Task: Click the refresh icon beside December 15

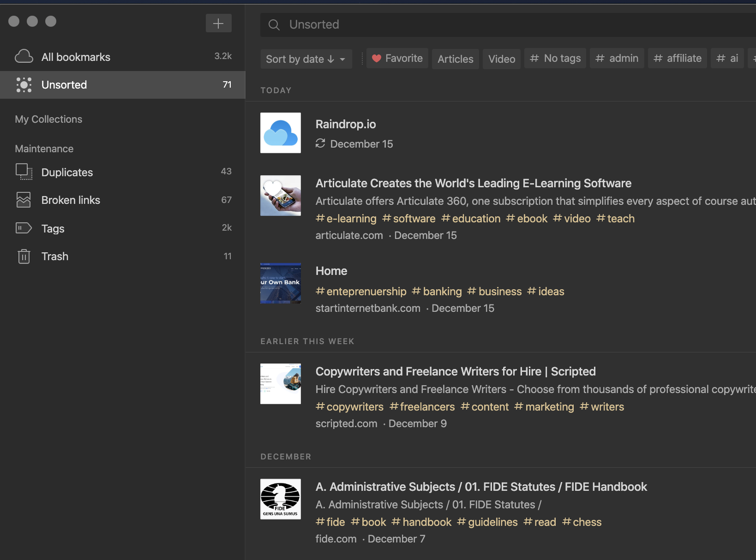Action: (320, 143)
